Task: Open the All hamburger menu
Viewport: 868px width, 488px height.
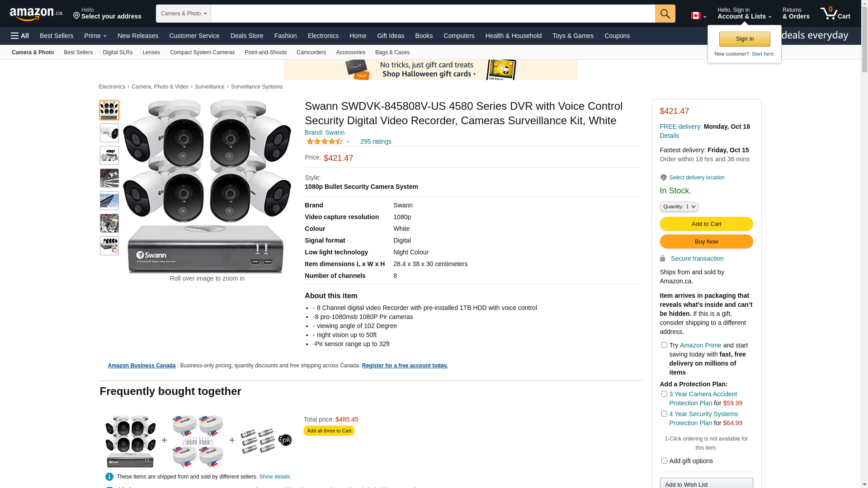Action: [20, 36]
